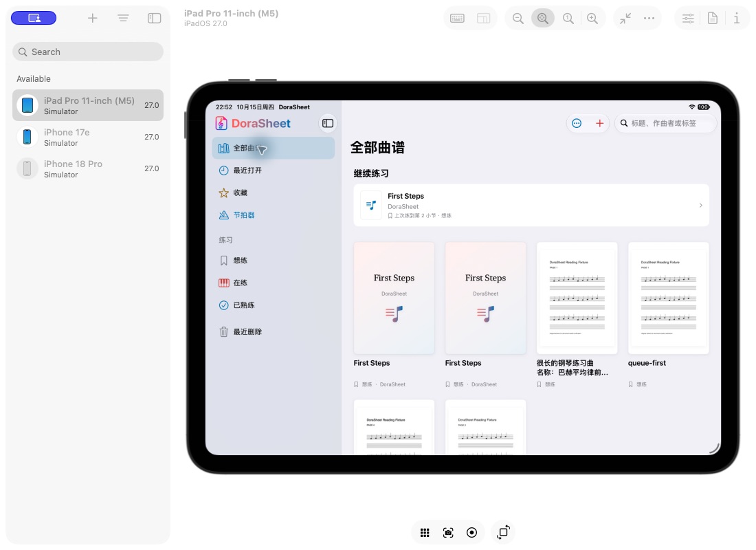Click the clock icon next to 最近打开
The height and width of the screenshot is (550, 756).
(x=224, y=170)
